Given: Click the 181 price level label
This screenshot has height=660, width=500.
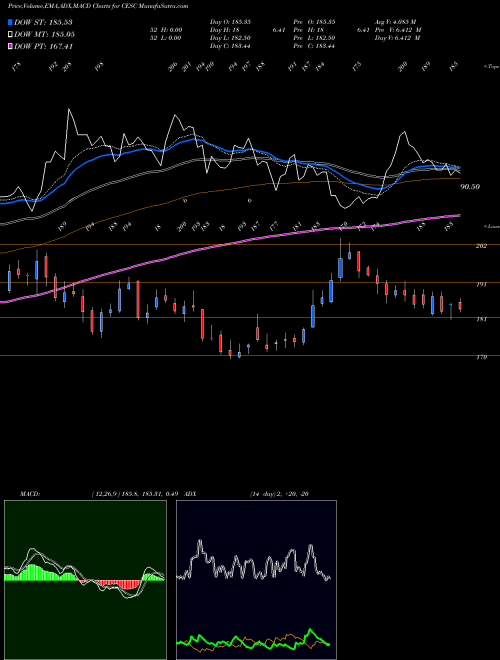Looking at the screenshot, I should tap(481, 319).
